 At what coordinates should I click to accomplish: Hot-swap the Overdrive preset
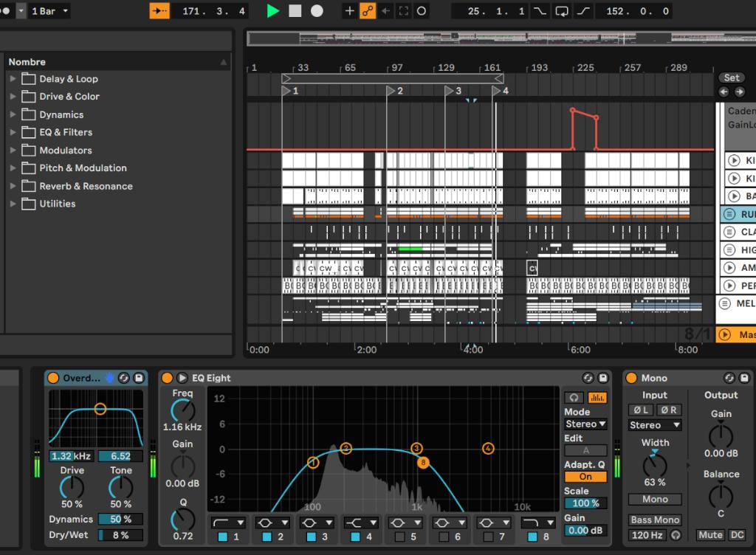click(x=125, y=377)
